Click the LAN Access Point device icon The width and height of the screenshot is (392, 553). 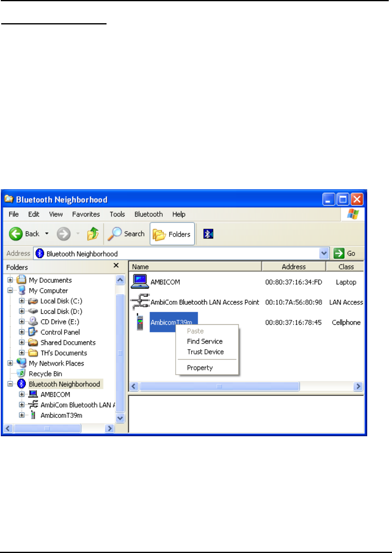pyautogui.click(x=140, y=302)
